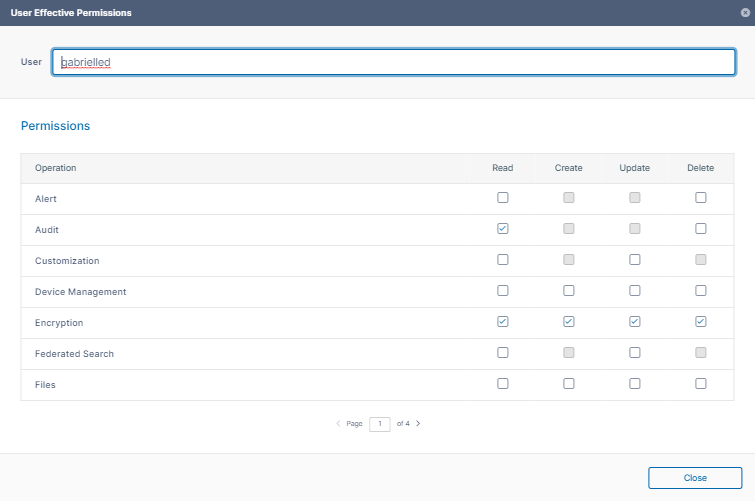Click disabled Federated Search Create checkbox
The image size is (755, 501).
tap(569, 353)
